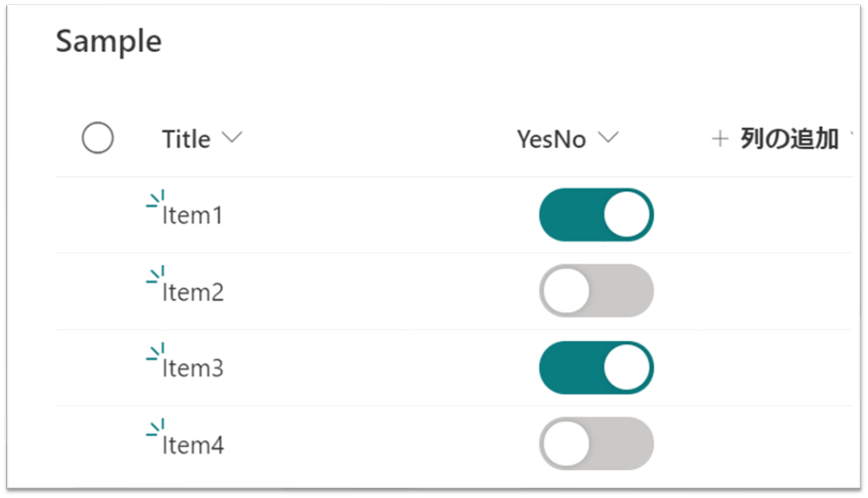Turn off the YesNo toggle for Item1
This screenshot has width=868, height=498.
coord(596,215)
